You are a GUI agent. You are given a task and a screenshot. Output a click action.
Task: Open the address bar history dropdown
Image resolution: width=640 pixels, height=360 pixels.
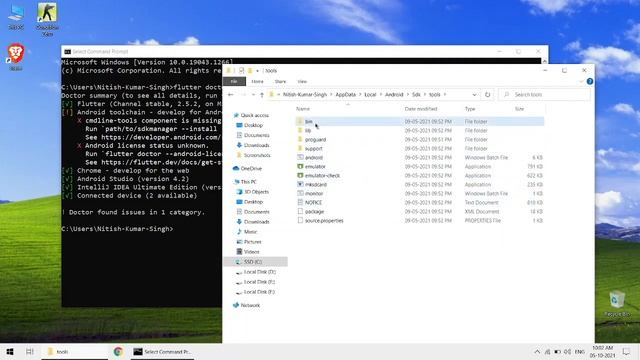474,95
